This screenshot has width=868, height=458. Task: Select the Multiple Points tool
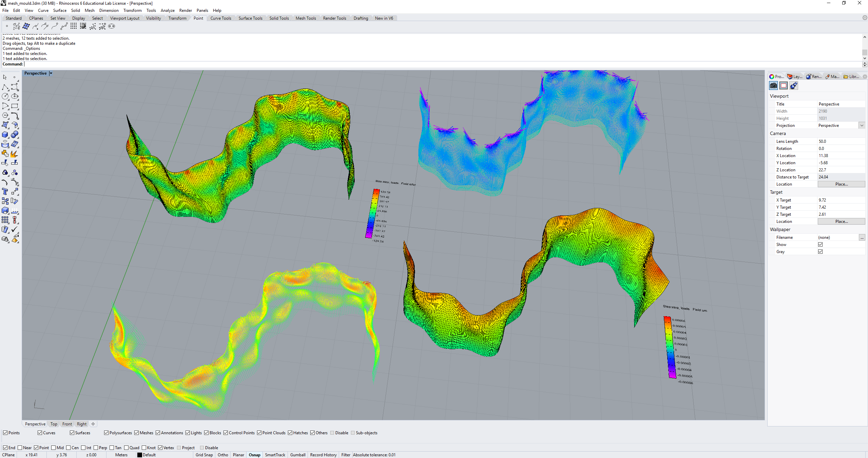pos(16,26)
